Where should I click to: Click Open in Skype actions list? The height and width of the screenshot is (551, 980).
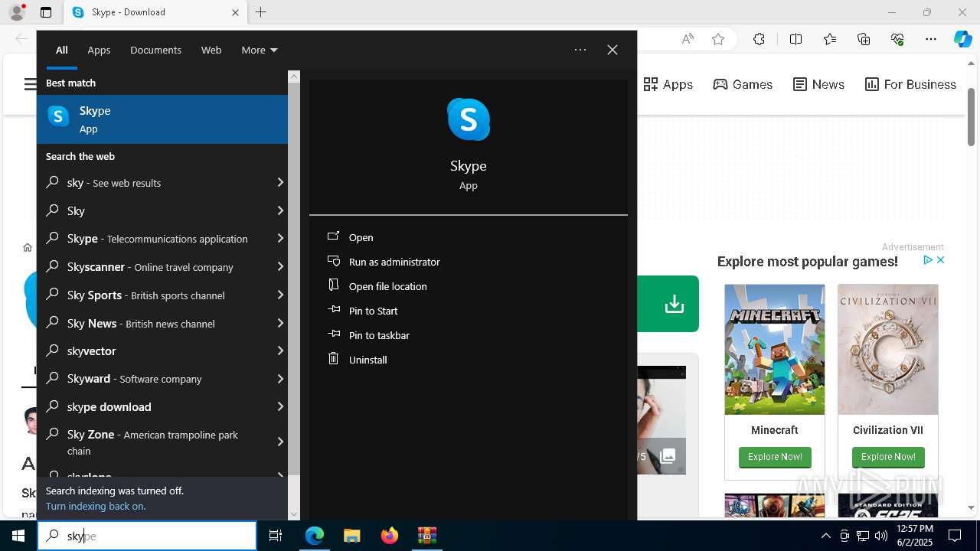click(361, 237)
